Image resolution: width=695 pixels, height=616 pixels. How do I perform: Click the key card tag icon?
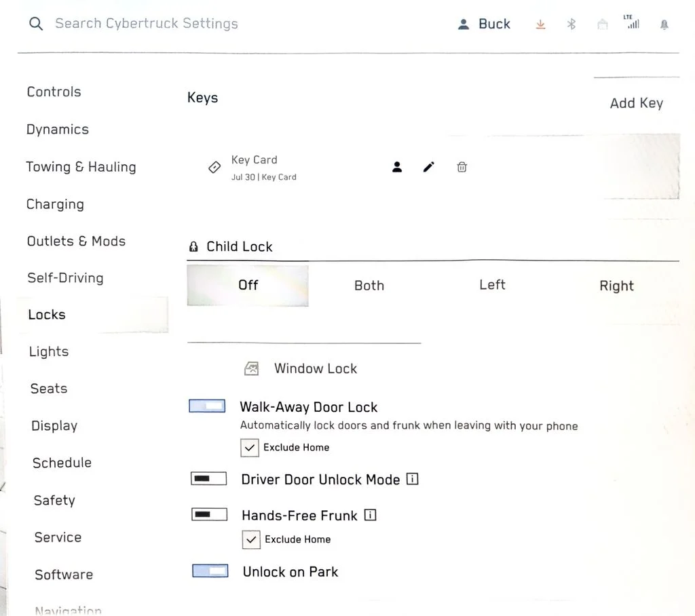point(214,167)
